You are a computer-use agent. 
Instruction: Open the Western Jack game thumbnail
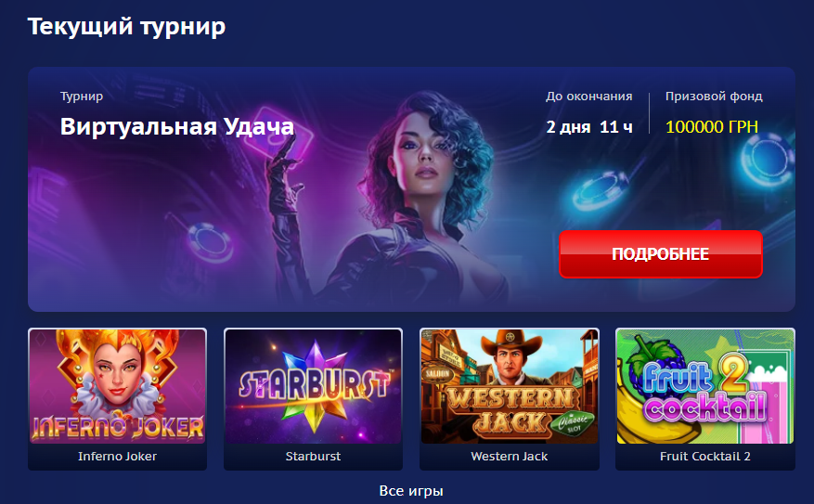click(x=510, y=386)
